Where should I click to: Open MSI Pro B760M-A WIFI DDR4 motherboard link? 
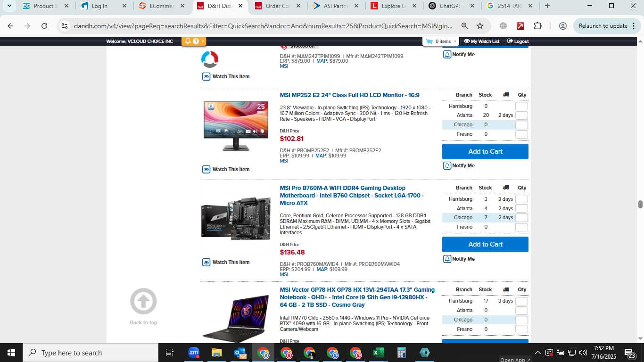click(352, 196)
